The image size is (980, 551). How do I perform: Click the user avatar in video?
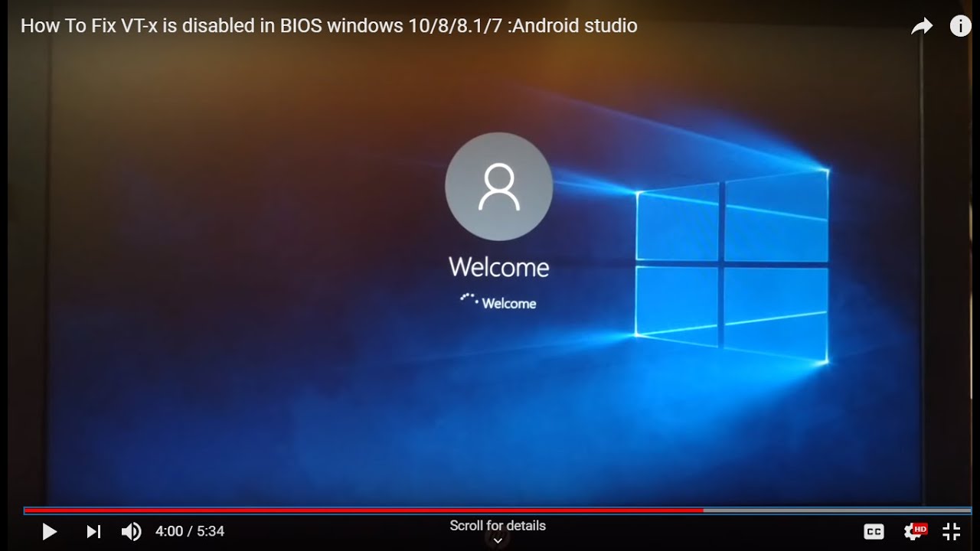[498, 186]
